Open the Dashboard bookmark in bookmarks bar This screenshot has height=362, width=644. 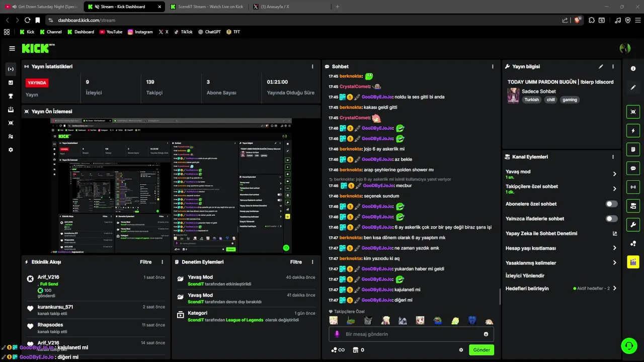(80, 32)
